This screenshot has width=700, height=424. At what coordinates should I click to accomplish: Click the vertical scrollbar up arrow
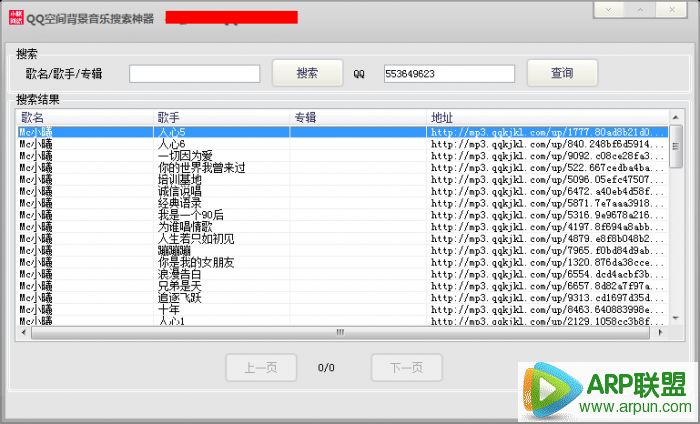[675, 117]
